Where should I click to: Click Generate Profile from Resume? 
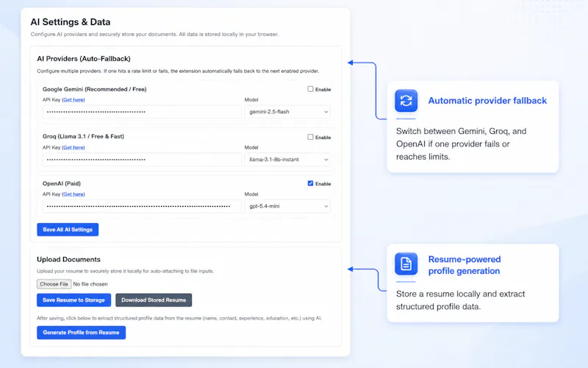point(82,333)
